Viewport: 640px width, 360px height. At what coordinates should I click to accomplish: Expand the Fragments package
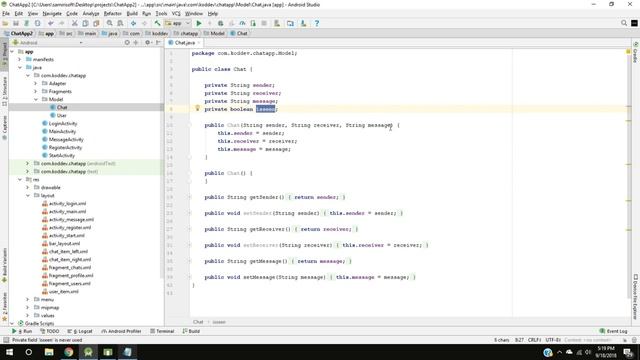[x=36, y=91]
